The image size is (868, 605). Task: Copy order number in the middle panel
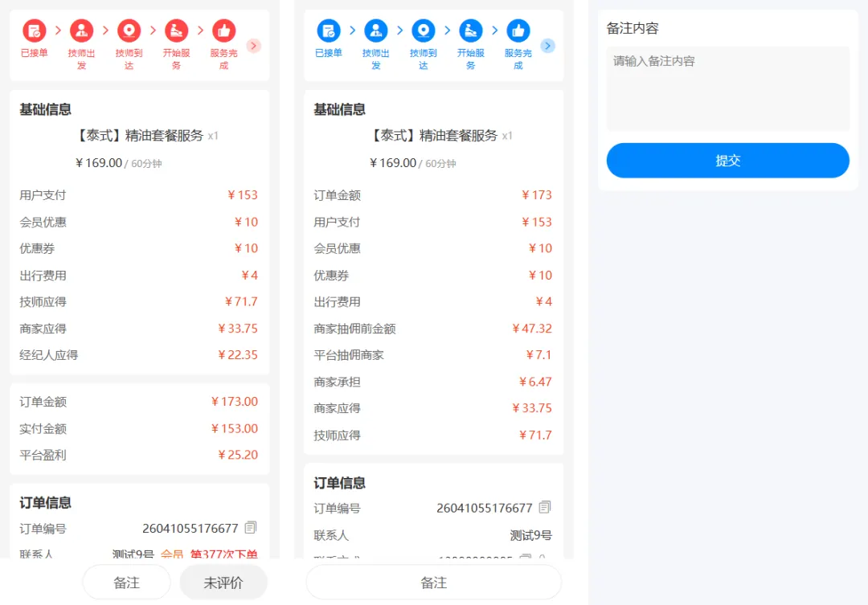coord(545,508)
